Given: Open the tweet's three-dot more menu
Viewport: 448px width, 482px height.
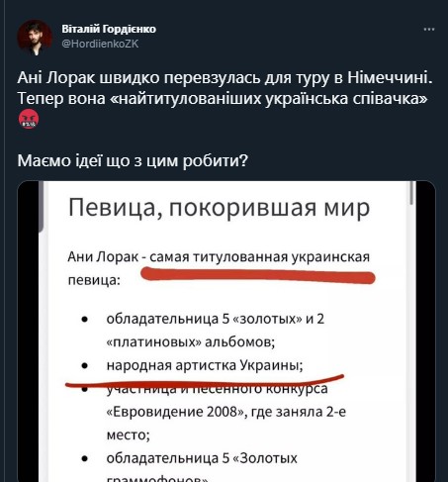Looking at the screenshot, I should point(429,30).
